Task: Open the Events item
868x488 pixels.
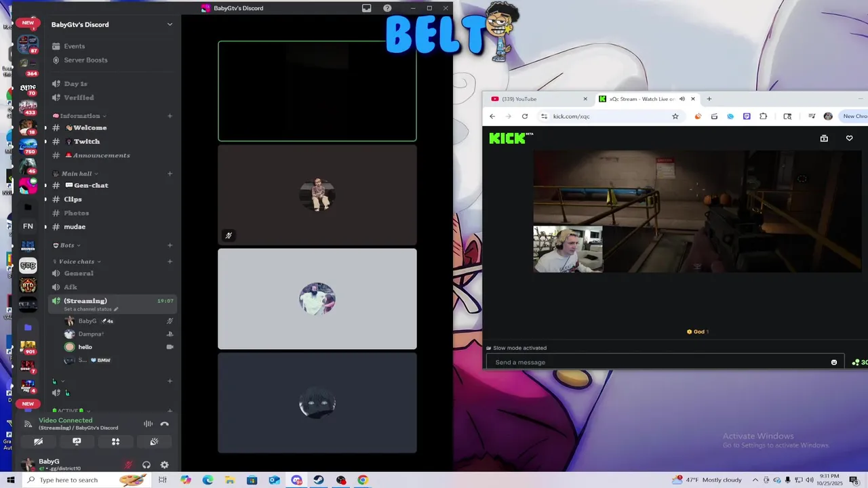Action: coord(74,46)
